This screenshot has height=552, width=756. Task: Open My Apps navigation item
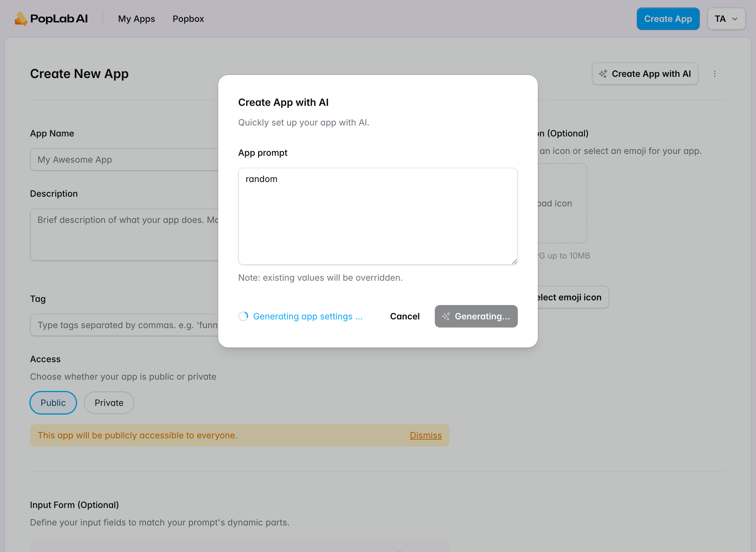(136, 19)
